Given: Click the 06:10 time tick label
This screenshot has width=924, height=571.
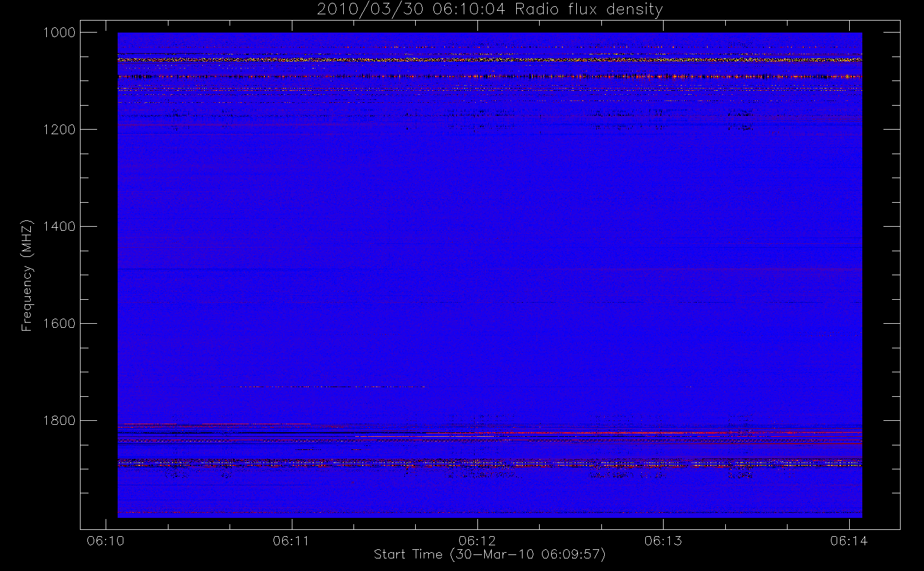Looking at the screenshot, I should tap(106, 541).
